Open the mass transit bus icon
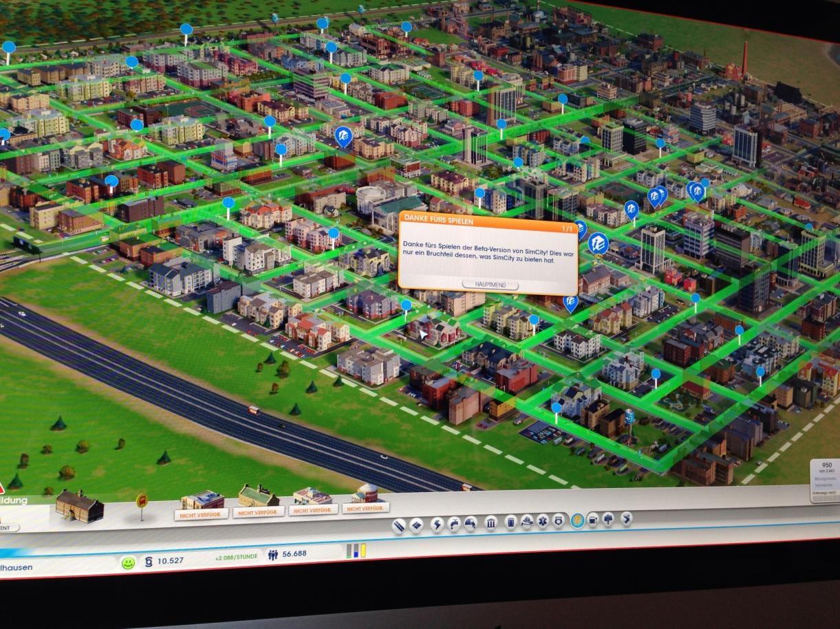This screenshot has height=629, width=840. pyautogui.click(x=593, y=520)
